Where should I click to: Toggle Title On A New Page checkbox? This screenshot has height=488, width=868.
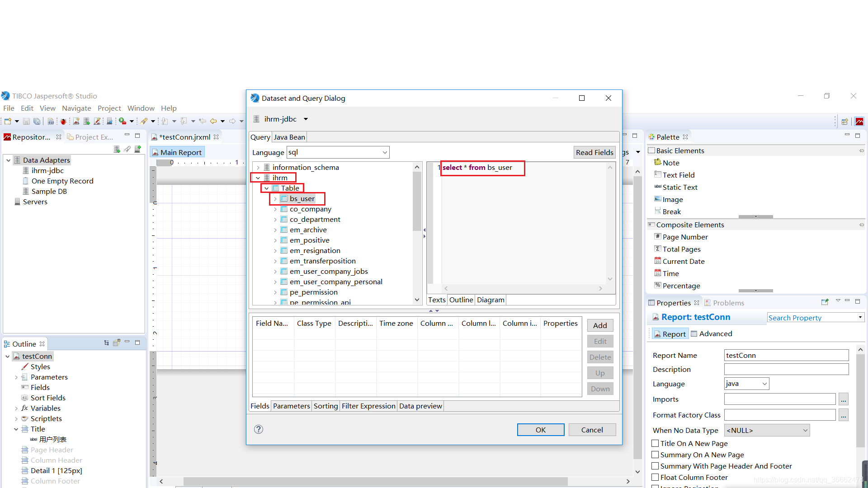point(655,443)
